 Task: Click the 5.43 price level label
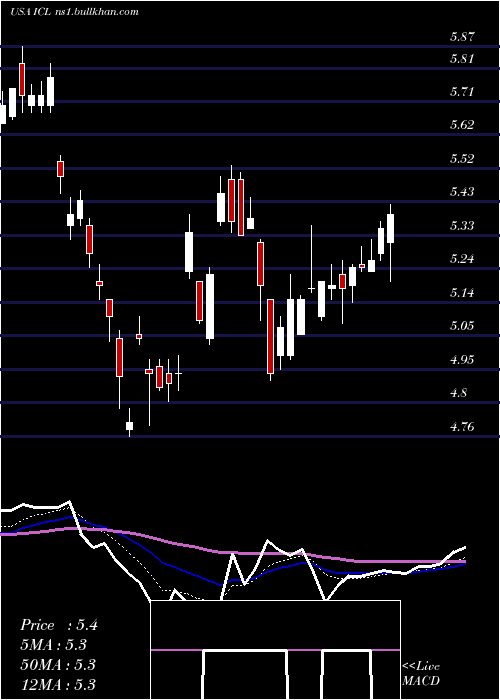[x=462, y=192]
